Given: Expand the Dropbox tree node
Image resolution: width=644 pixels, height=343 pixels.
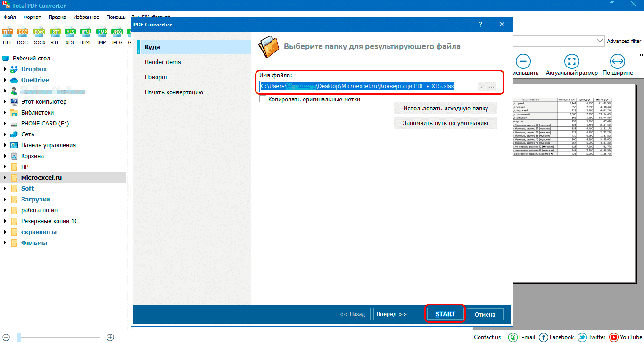Looking at the screenshot, I should 5,69.
